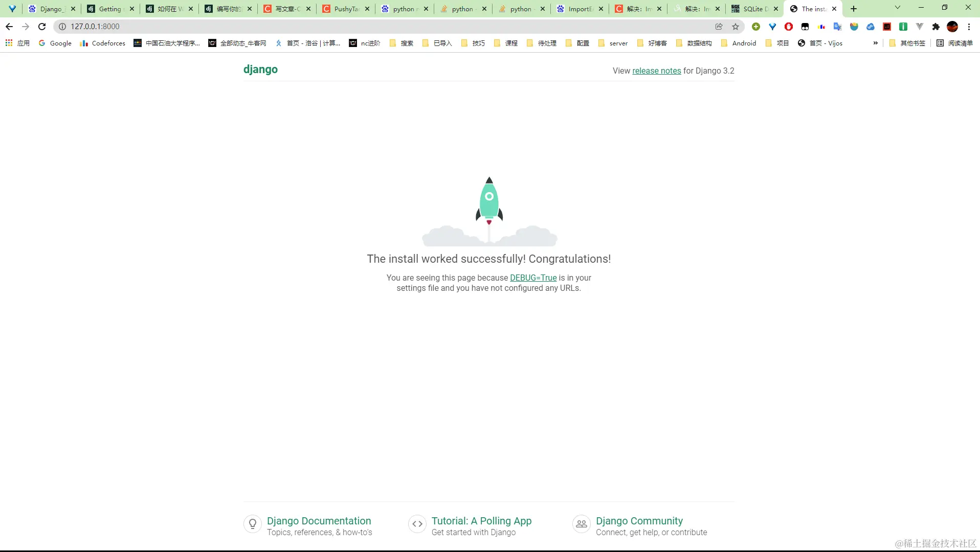Open the Google bookmark

click(55, 43)
